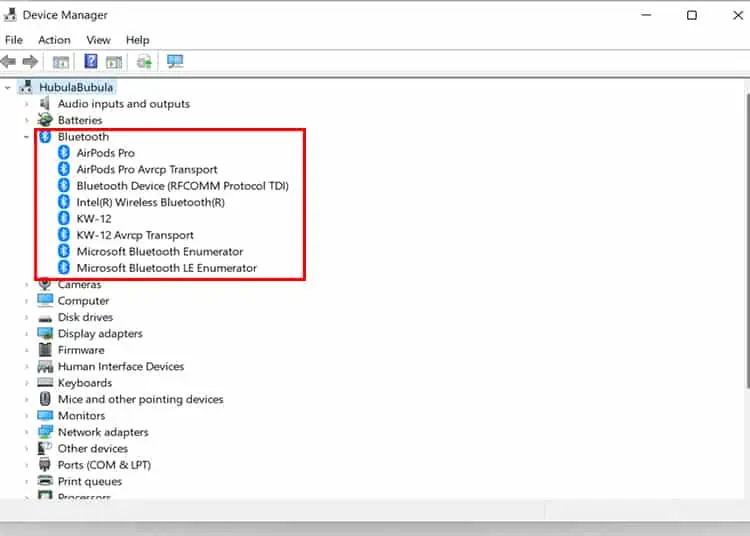Open the File menu
750x536 pixels.
click(x=13, y=40)
